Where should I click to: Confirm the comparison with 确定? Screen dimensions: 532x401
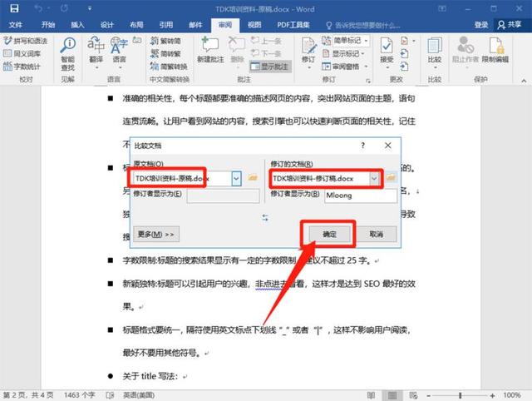point(329,235)
